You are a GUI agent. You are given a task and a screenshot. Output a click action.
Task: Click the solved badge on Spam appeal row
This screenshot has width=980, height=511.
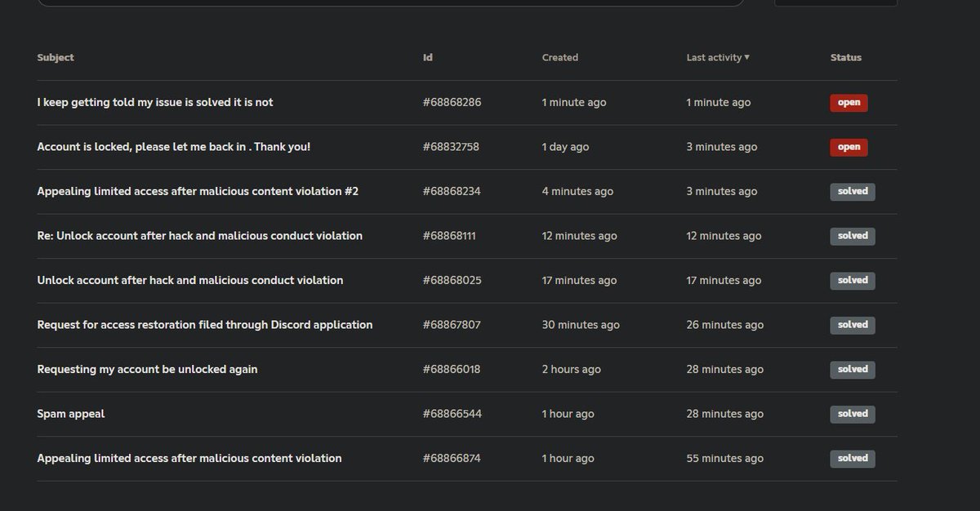[853, 414]
